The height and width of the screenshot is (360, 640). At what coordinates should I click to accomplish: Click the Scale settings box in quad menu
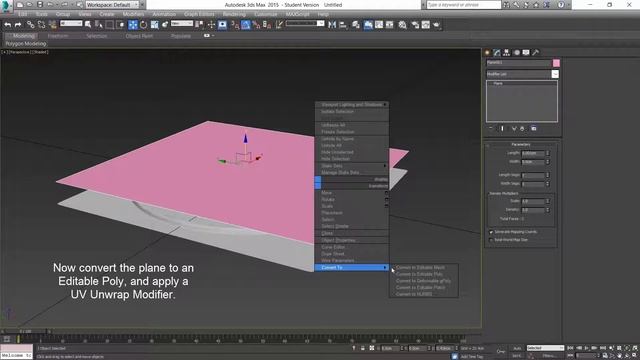tap(386, 206)
